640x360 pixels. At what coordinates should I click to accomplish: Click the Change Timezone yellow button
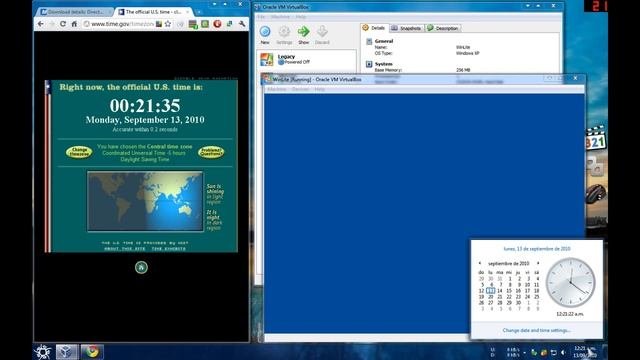79,152
